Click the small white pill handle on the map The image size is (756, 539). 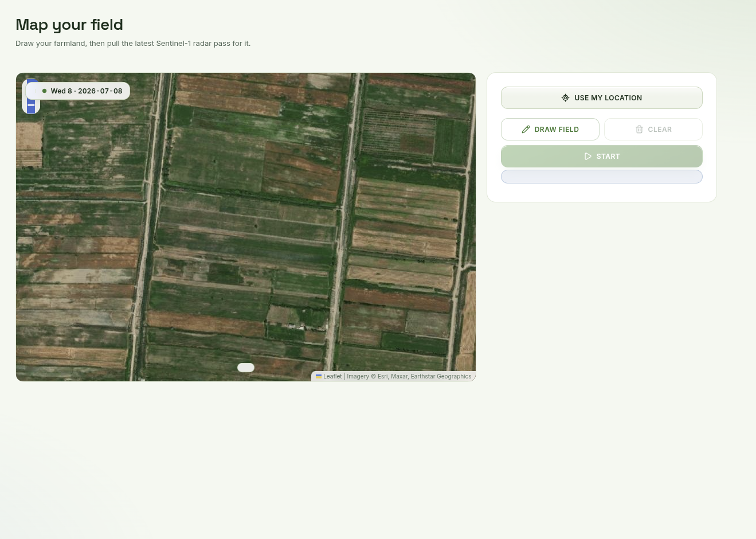click(246, 368)
